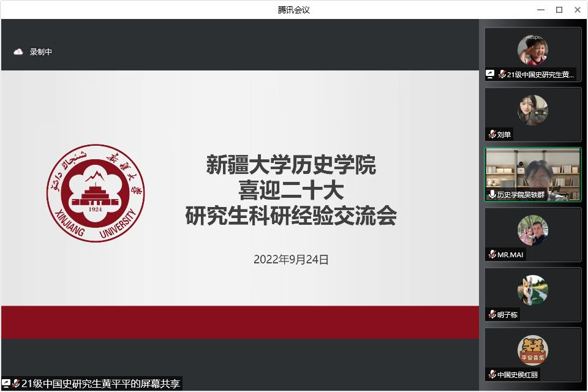Select 中国史侯红丽's tiger avatar
Viewport: 588px width, 392px height.
point(532,350)
